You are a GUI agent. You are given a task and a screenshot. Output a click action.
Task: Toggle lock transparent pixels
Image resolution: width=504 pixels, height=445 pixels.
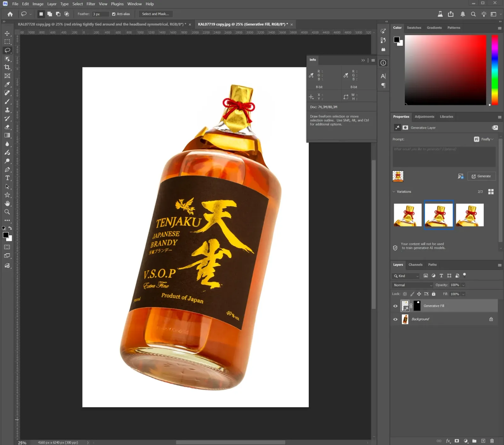pyautogui.click(x=405, y=294)
